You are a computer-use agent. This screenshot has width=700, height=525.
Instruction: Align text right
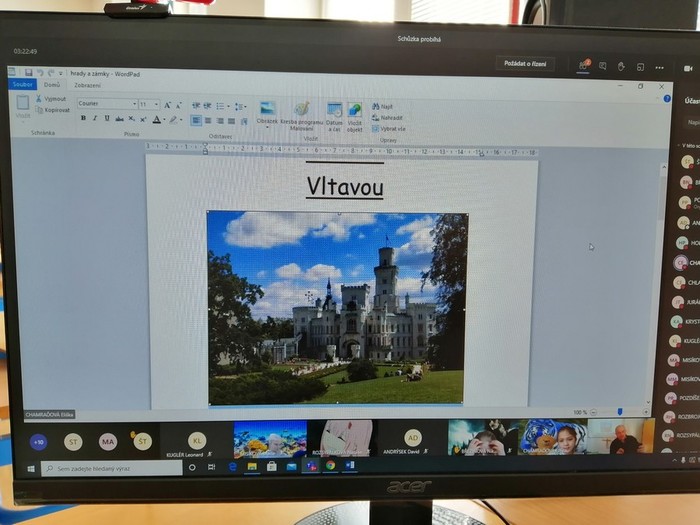pyautogui.click(x=220, y=121)
